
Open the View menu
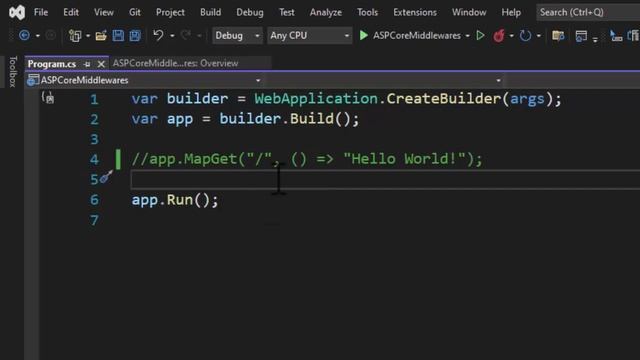pyautogui.click(x=104, y=13)
